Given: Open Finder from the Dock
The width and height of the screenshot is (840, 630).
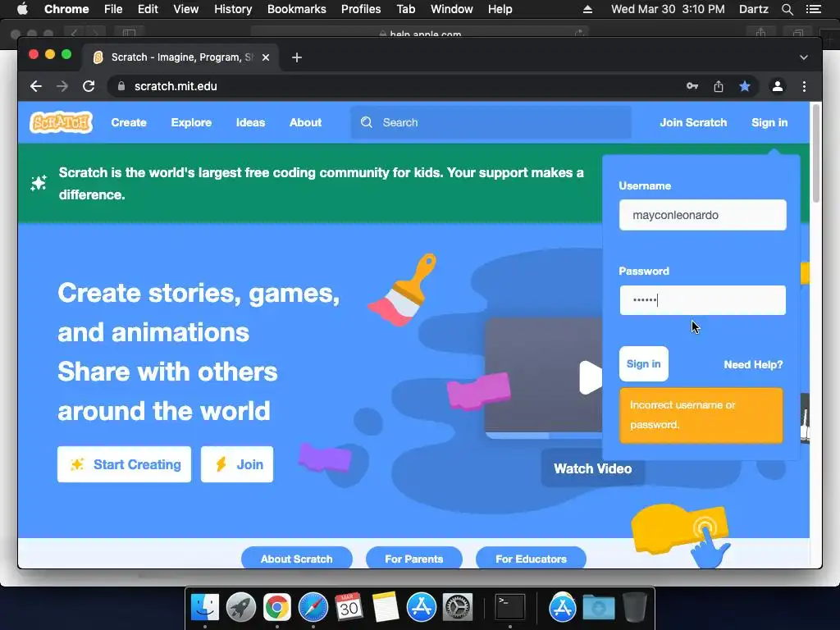Looking at the screenshot, I should coord(205,607).
